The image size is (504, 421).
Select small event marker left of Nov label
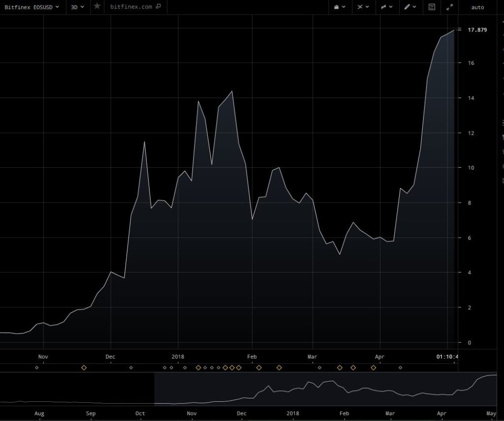point(36,368)
